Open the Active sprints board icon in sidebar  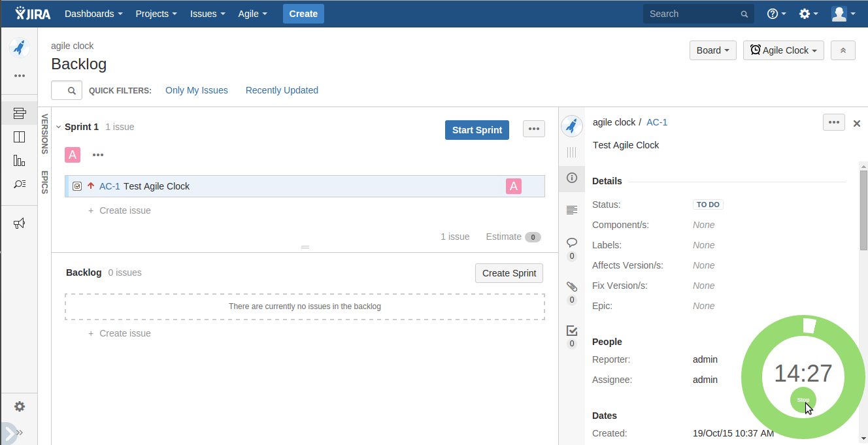click(x=20, y=137)
